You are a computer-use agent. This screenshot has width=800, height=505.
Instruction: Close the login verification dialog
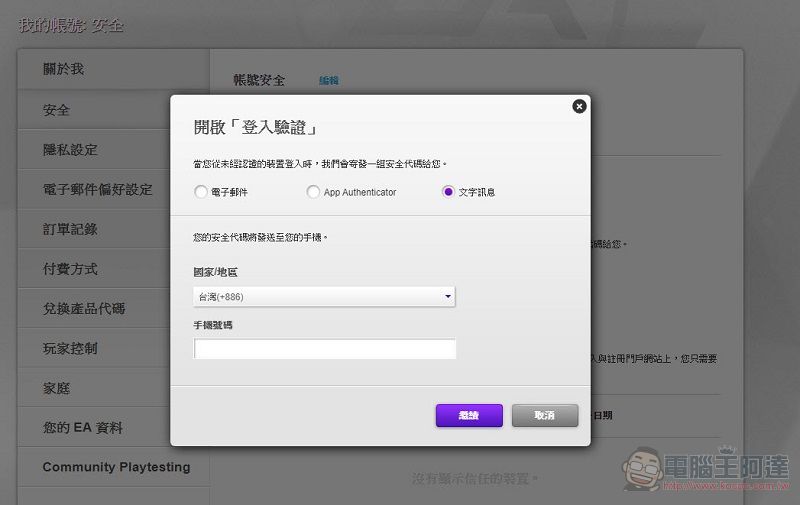tap(579, 106)
